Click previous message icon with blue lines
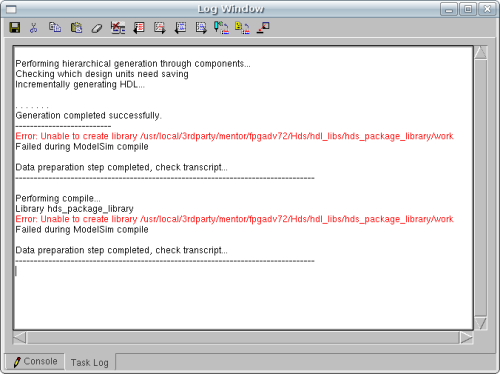 coord(180,28)
